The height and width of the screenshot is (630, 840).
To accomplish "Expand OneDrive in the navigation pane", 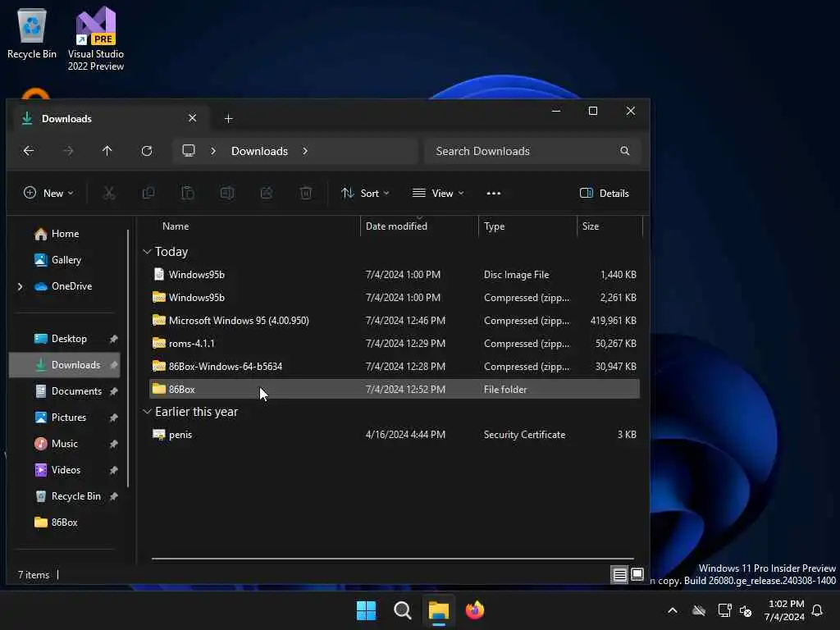I will 21,286.
